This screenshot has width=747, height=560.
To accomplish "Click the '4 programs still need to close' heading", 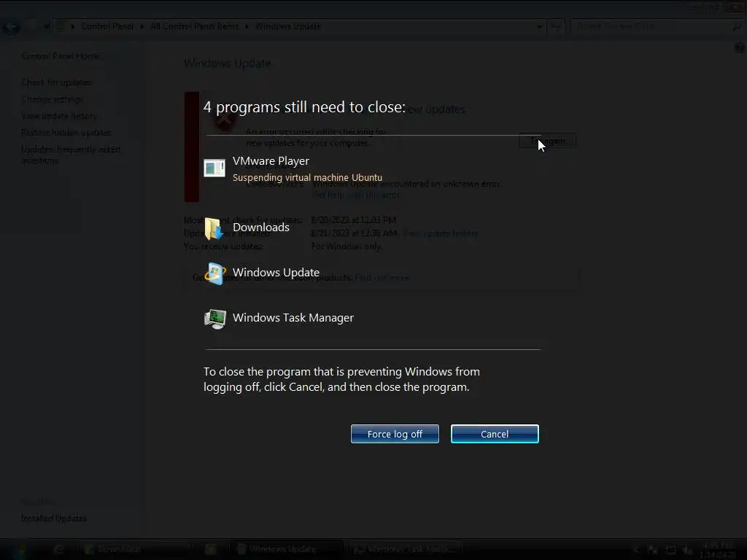I will [304, 107].
